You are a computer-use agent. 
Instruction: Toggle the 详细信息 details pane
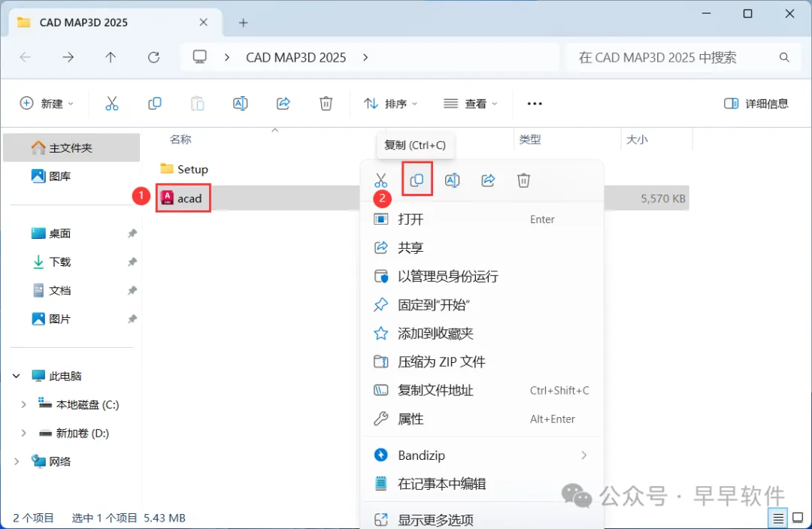[x=756, y=104]
